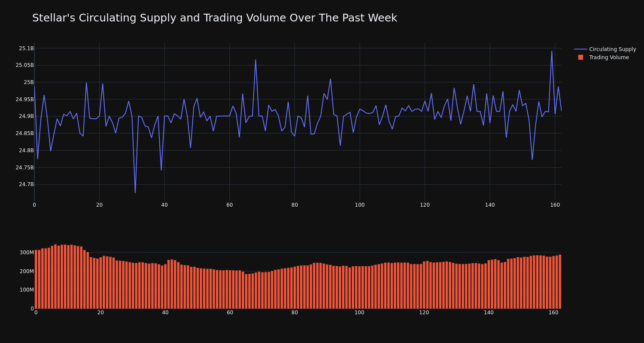
Task: Click the blue Circulating Supply legend line
Action: 580,49
